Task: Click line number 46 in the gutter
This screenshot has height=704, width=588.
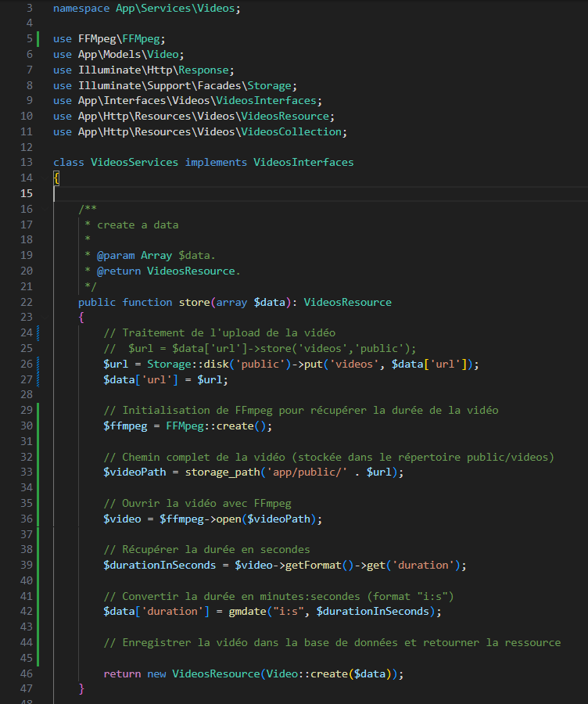Action: tap(26, 673)
